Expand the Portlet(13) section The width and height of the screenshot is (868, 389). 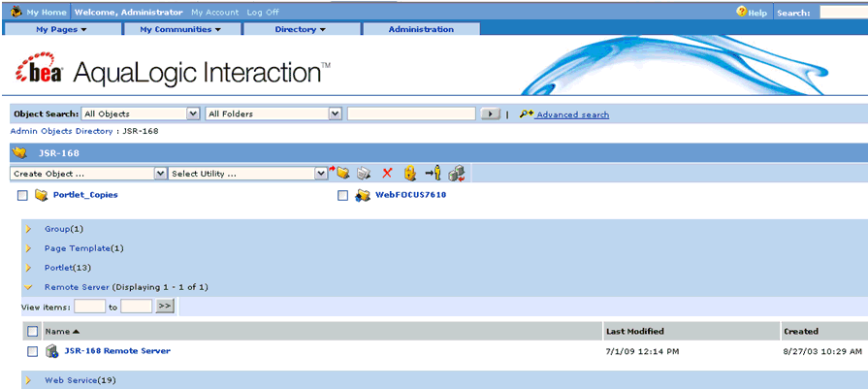[x=28, y=268]
